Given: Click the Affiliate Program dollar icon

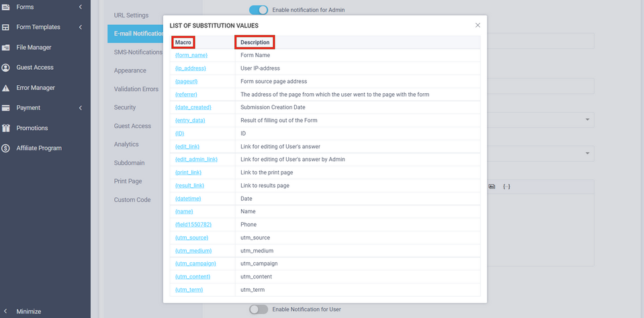Looking at the screenshot, I should click(x=6, y=148).
